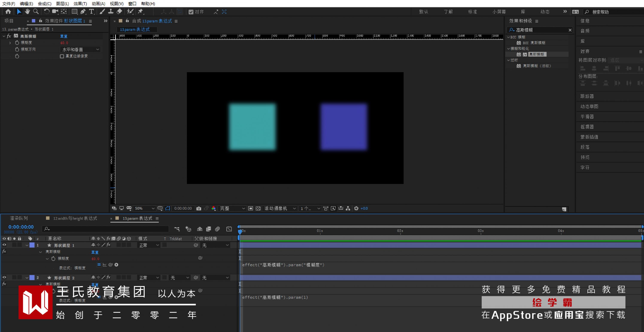Select the Eraser tool
Viewport: 644px width, 332px height.
click(x=119, y=12)
